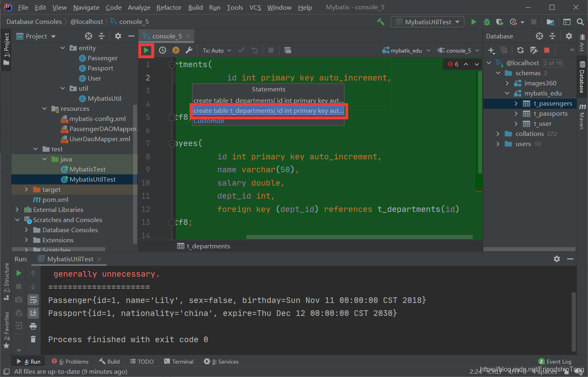
Task: Run MybatisUtilTest from the main toolbar
Action: point(474,22)
